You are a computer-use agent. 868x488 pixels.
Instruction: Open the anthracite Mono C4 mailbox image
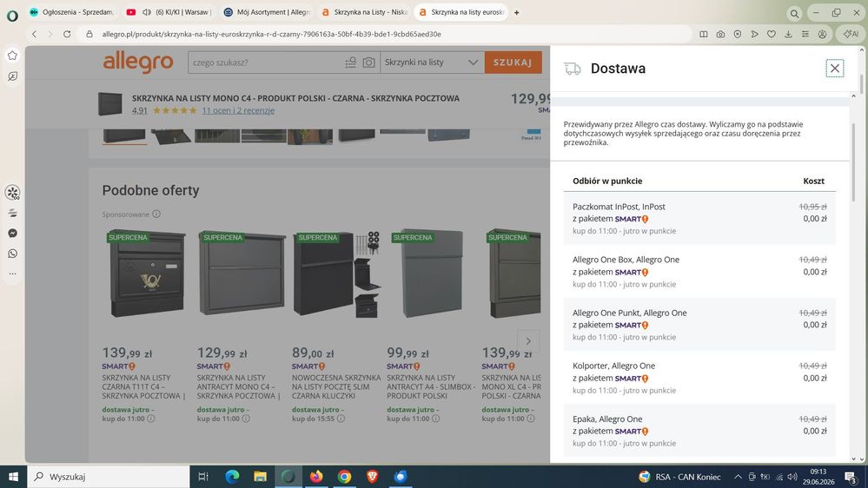(242, 274)
